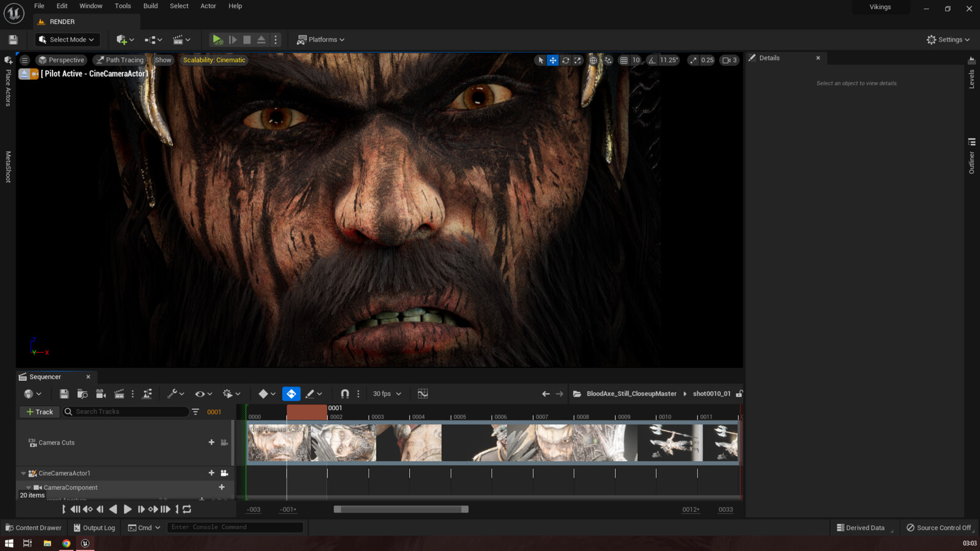Click the Skip/Frame advance play button
This screenshot has width=980, height=551.
(x=233, y=40)
